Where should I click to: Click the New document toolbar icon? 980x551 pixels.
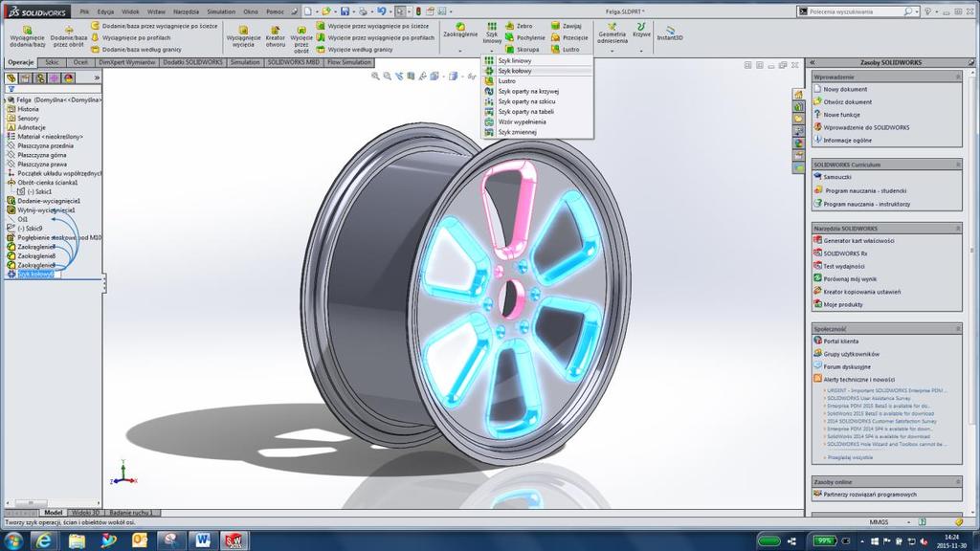(x=308, y=11)
